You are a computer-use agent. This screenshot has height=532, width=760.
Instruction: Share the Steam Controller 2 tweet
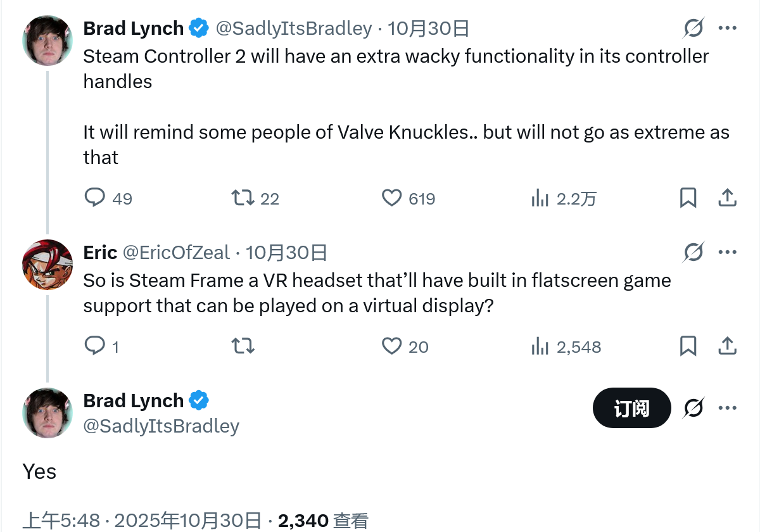727,198
